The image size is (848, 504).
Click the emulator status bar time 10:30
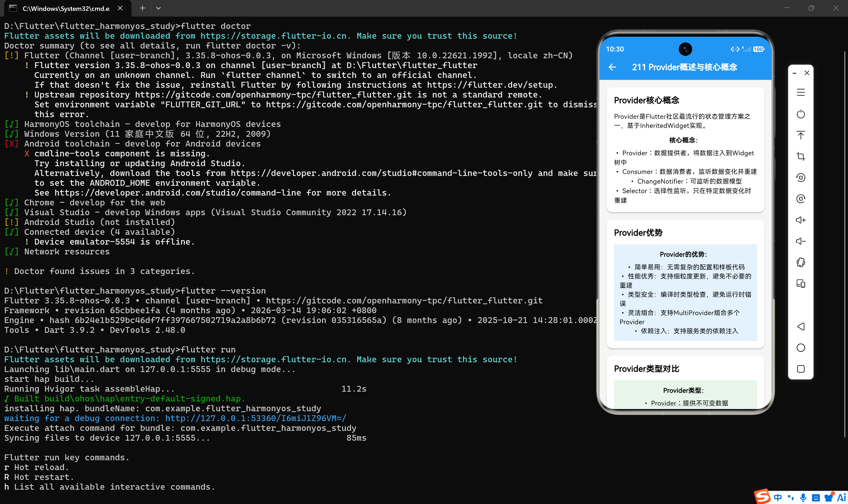tap(615, 49)
